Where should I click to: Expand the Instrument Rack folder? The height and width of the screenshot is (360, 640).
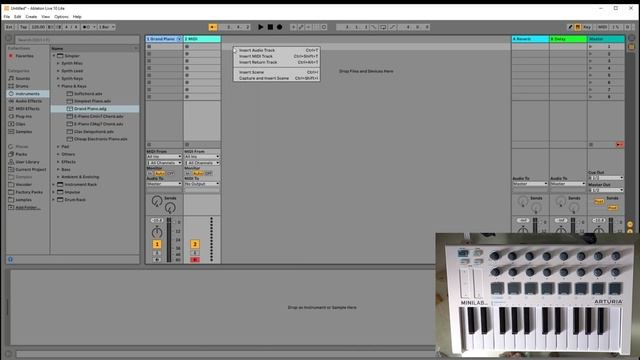coord(53,184)
